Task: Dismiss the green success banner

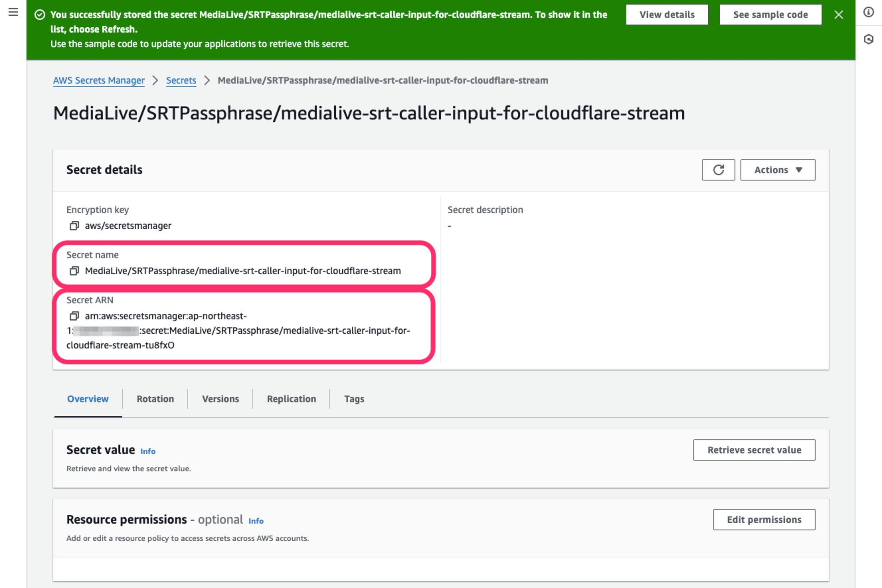Action: pos(839,15)
